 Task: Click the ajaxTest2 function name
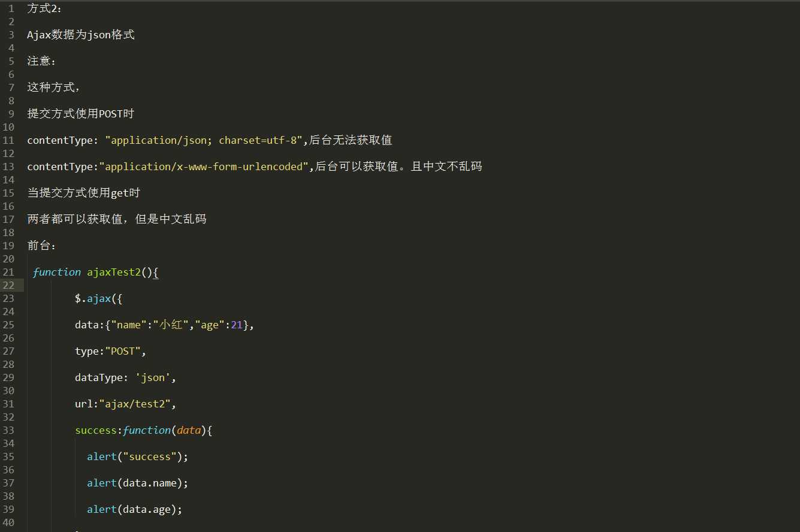(114, 272)
